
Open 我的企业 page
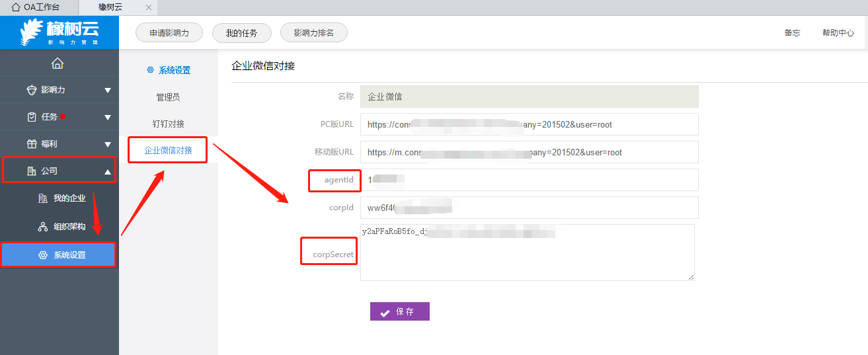point(69,198)
